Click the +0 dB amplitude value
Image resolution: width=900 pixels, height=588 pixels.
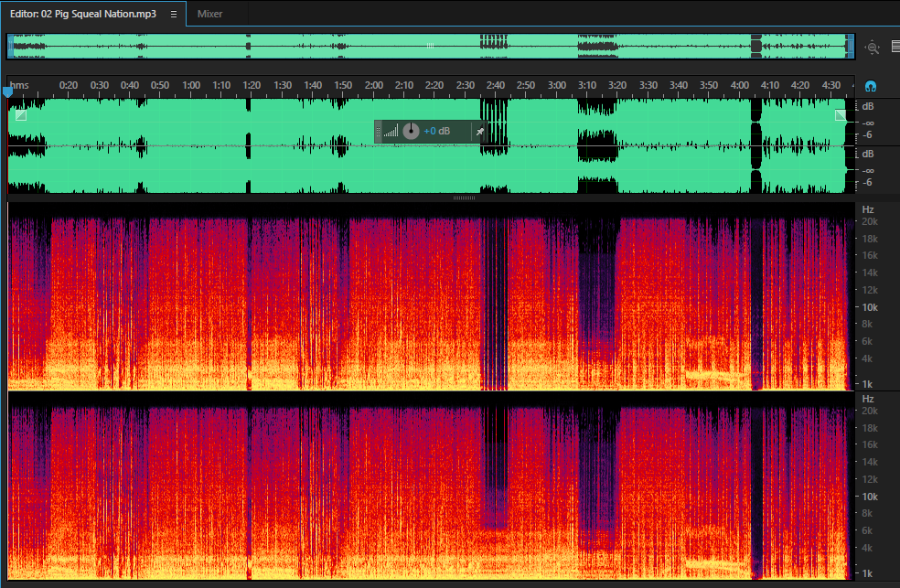(x=437, y=132)
